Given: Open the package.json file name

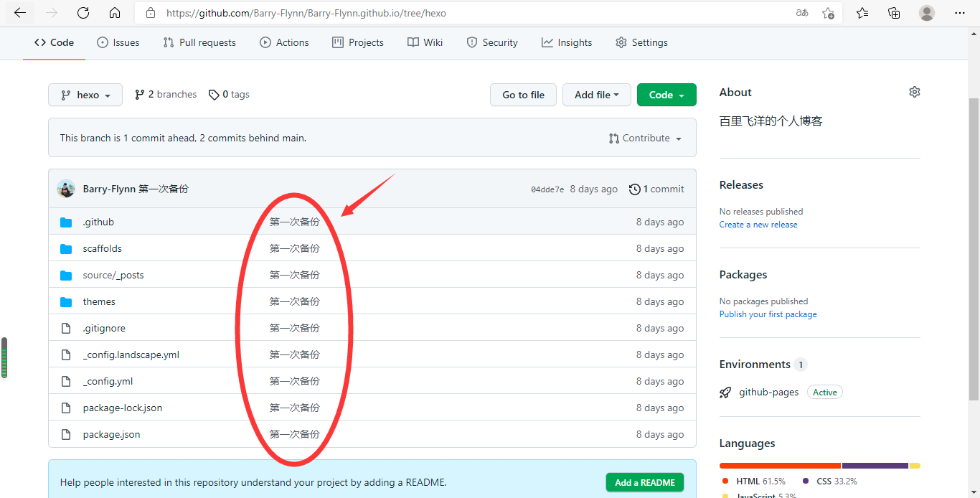Looking at the screenshot, I should pos(111,434).
